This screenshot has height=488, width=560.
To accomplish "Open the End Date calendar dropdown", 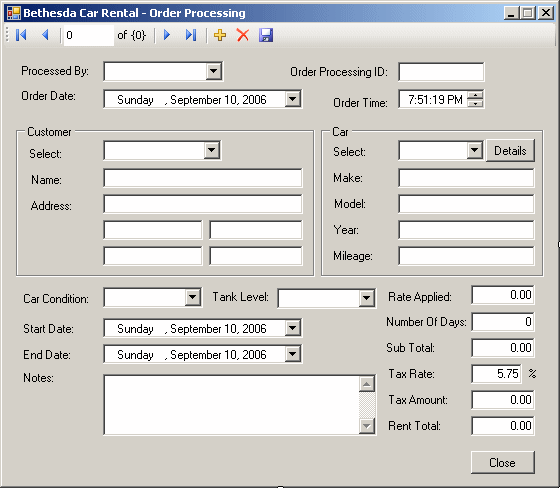I will point(292,354).
